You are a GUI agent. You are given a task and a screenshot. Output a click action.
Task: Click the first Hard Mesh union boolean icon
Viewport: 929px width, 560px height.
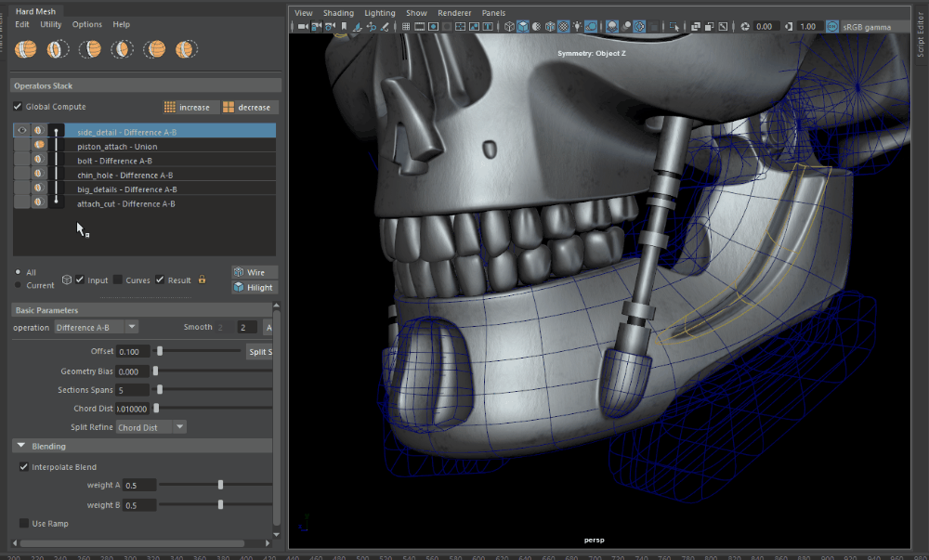pos(25,49)
